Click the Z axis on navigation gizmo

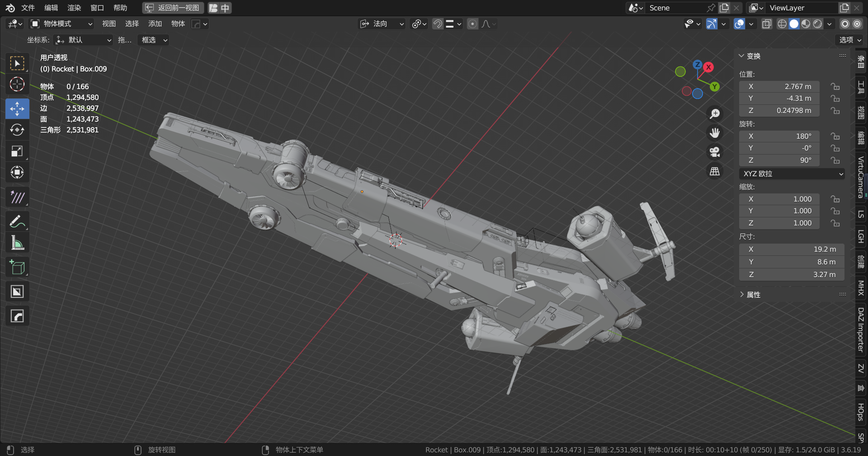(698, 65)
